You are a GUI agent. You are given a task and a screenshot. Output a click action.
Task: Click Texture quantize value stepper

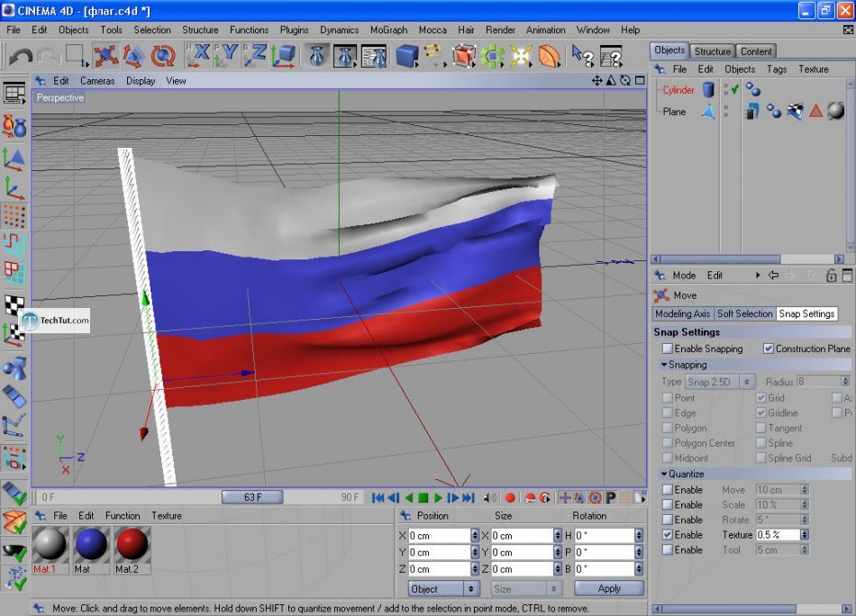click(804, 535)
